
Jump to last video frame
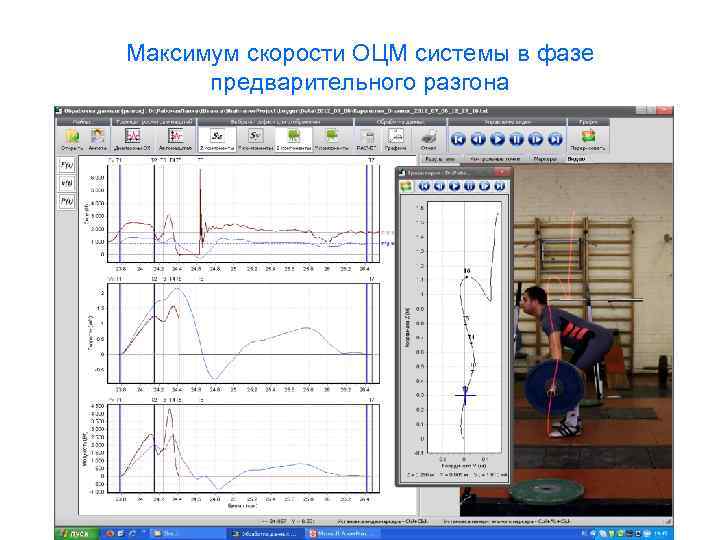[x=555, y=139]
